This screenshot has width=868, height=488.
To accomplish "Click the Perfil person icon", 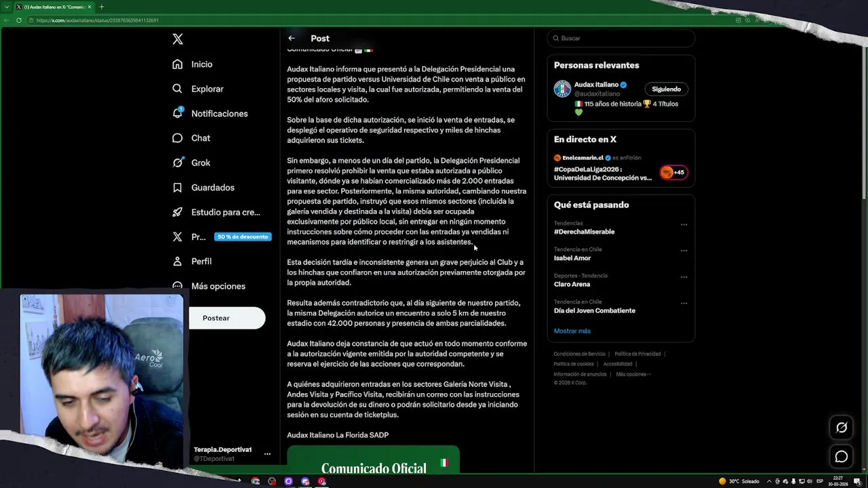I will (x=178, y=262).
